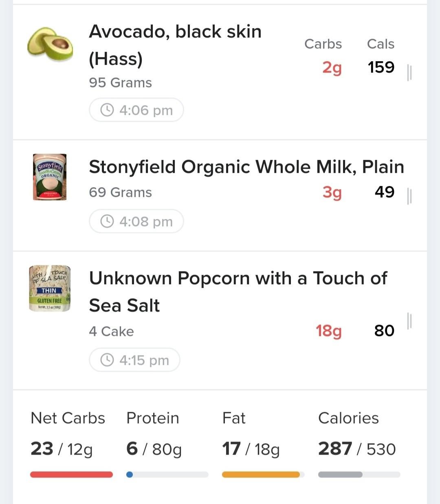Grab the drag handle for Avocado entry
The width and height of the screenshot is (440, 504).
(x=409, y=72)
